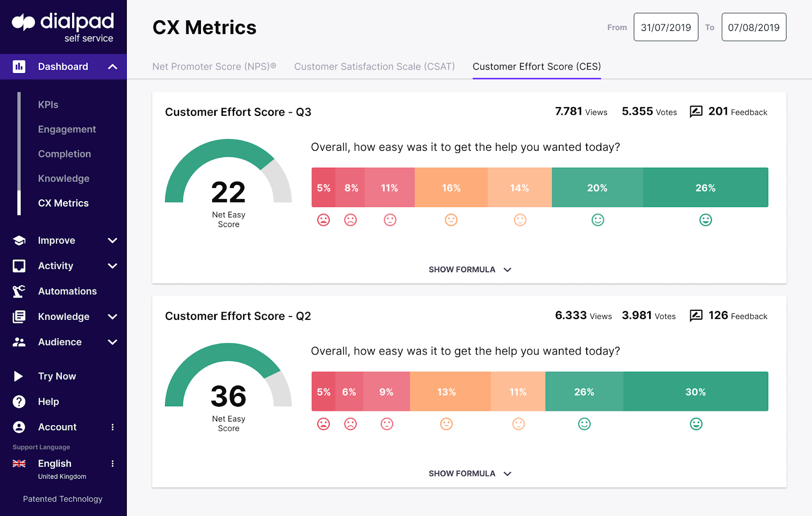Click SHOW FORMULA under Q2 score

click(x=462, y=474)
